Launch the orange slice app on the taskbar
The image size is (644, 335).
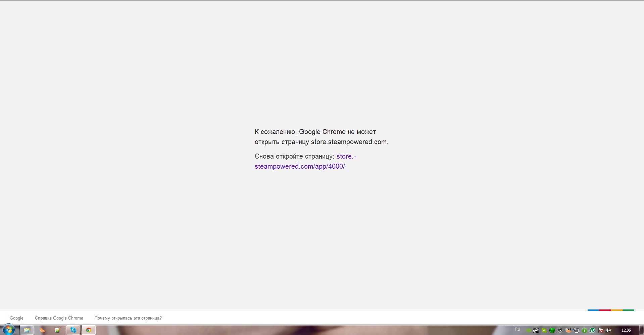pyautogui.click(x=42, y=330)
